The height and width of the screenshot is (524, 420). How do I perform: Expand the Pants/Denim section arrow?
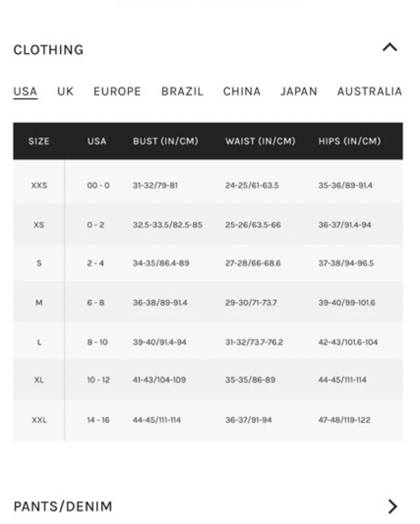click(x=392, y=506)
